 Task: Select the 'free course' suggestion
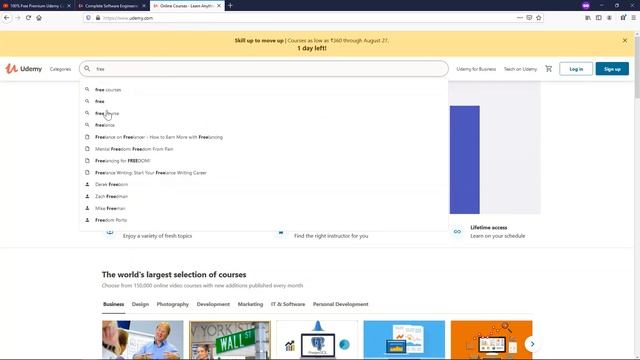[x=264, y=113]
